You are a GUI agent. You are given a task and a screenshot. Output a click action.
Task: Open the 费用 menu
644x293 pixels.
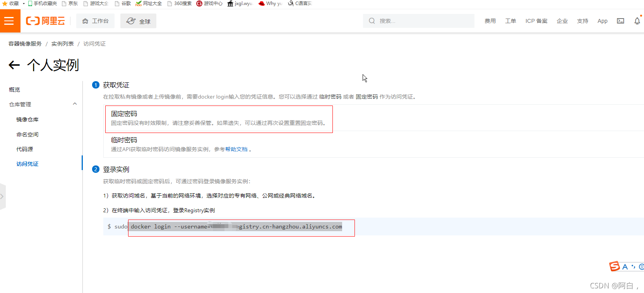(490, 21)
